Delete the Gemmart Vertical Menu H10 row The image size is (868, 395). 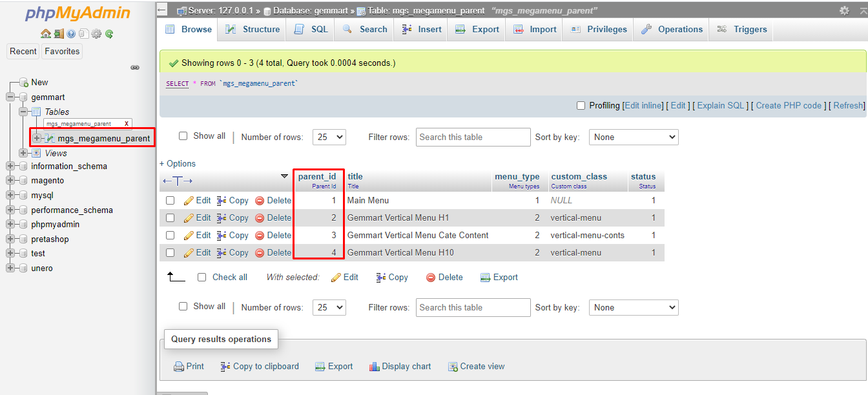273,253
